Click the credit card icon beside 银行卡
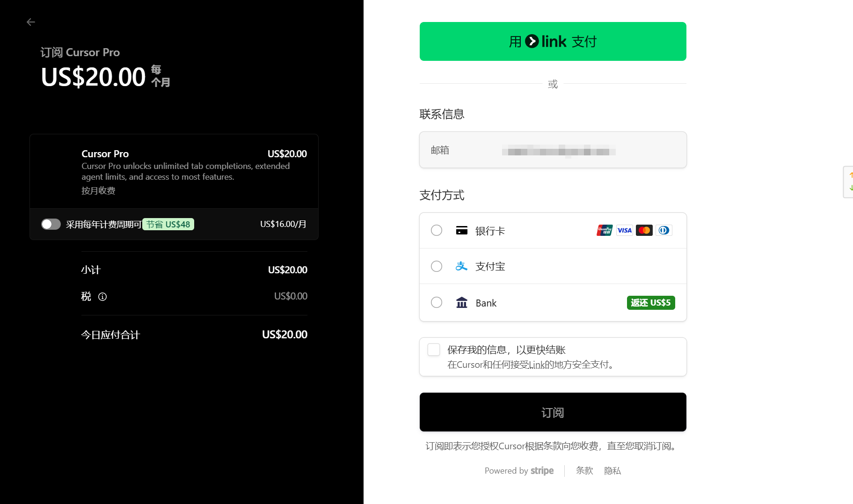853x504 pixels. tap(462, 230)
